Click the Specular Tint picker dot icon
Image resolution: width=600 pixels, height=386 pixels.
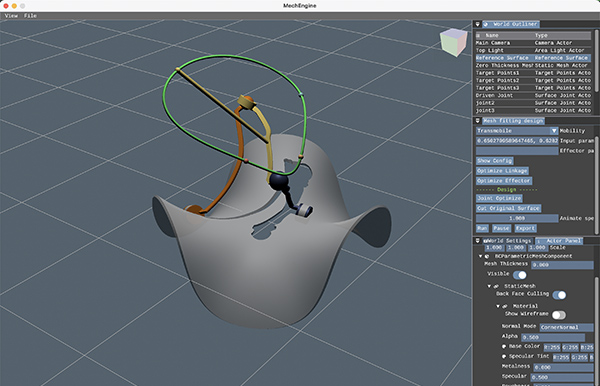[x=504, y=357]
